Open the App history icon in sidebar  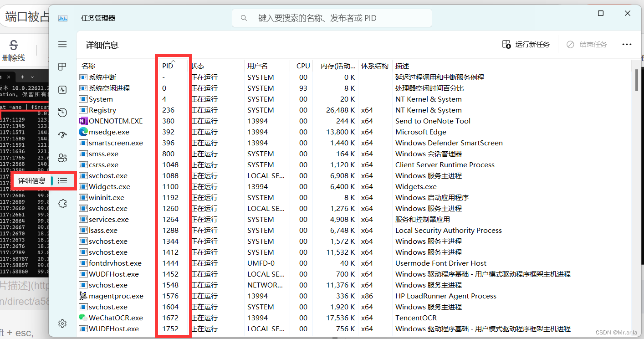coord(62,113)
